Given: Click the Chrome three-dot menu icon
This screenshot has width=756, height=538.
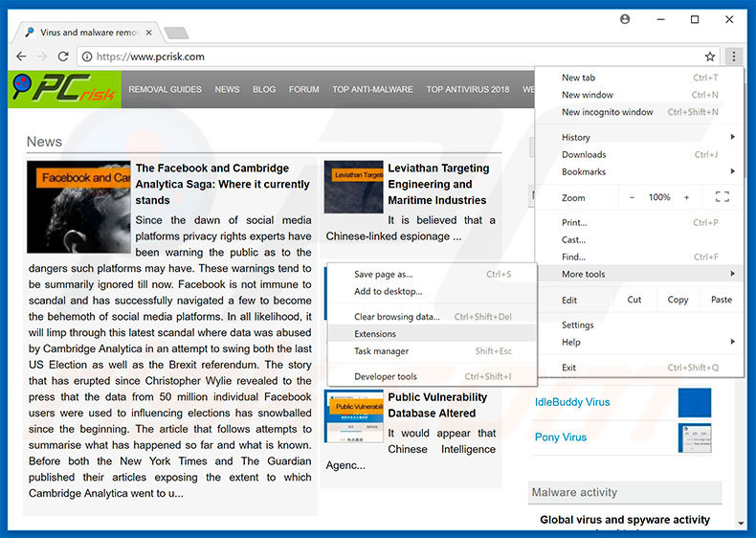Looking at the screenshot, I should click(x=733, y=56).
